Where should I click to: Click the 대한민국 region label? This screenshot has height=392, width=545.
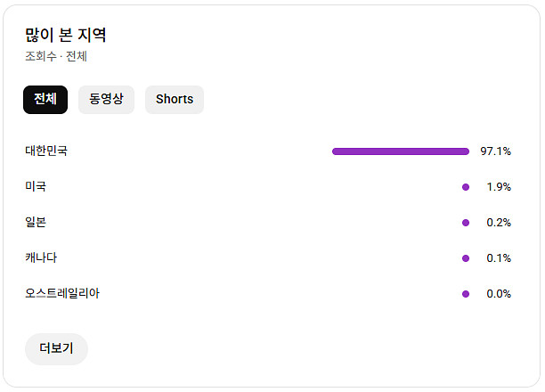coord(46,151)
